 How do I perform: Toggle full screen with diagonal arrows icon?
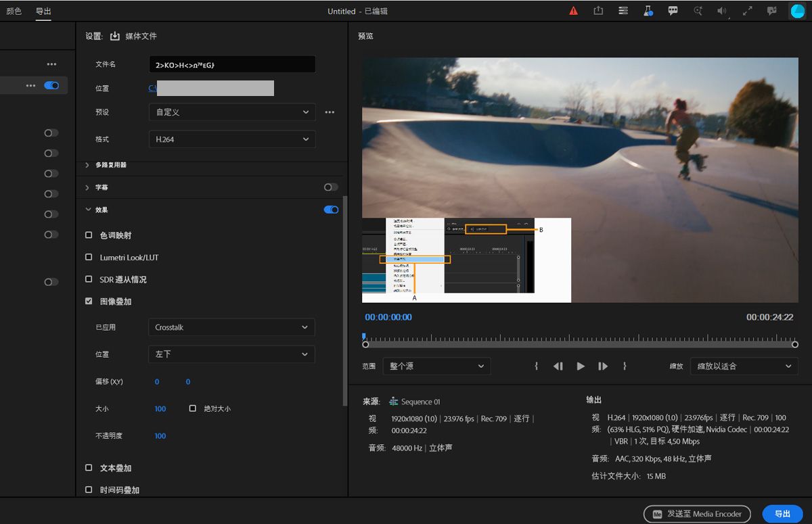click(x=748, y=11)
